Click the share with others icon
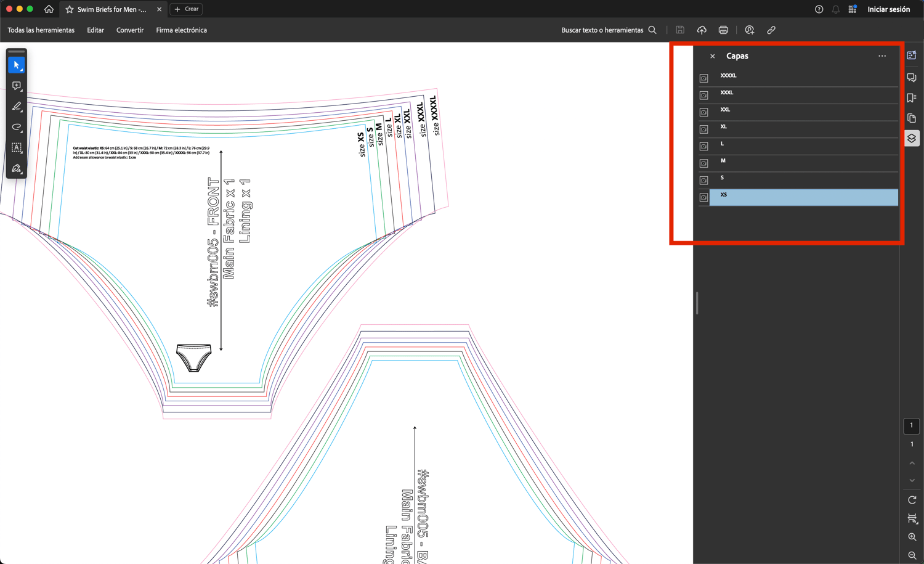The width and height of the screenshot is (924, 564). click(x=750, y=30)
